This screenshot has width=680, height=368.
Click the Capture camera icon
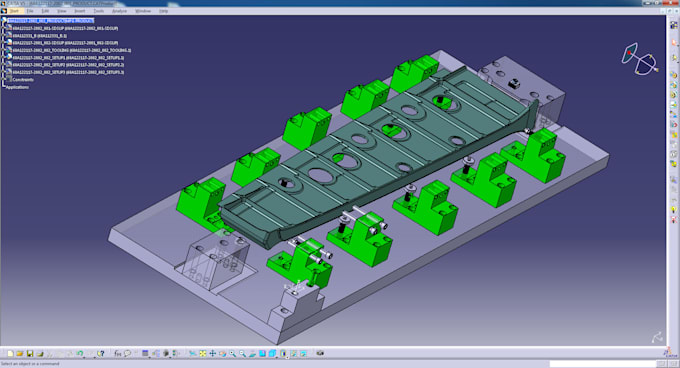[320, 354]
